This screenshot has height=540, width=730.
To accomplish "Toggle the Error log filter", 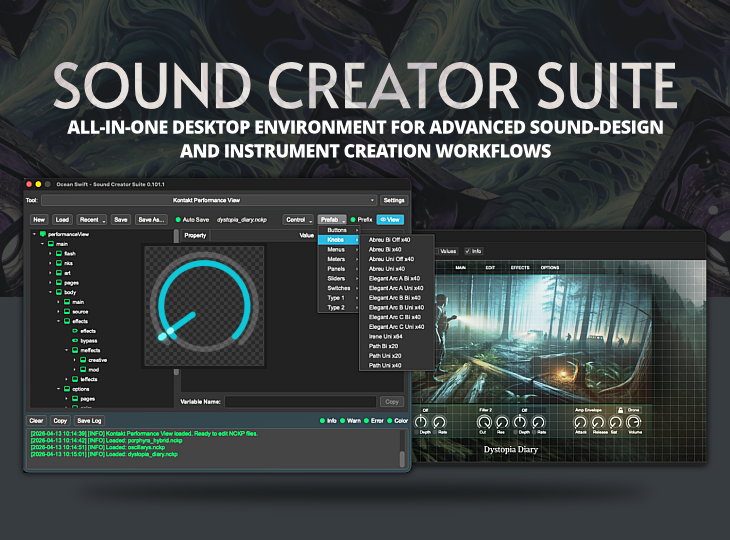I will (x=366, y=421).
